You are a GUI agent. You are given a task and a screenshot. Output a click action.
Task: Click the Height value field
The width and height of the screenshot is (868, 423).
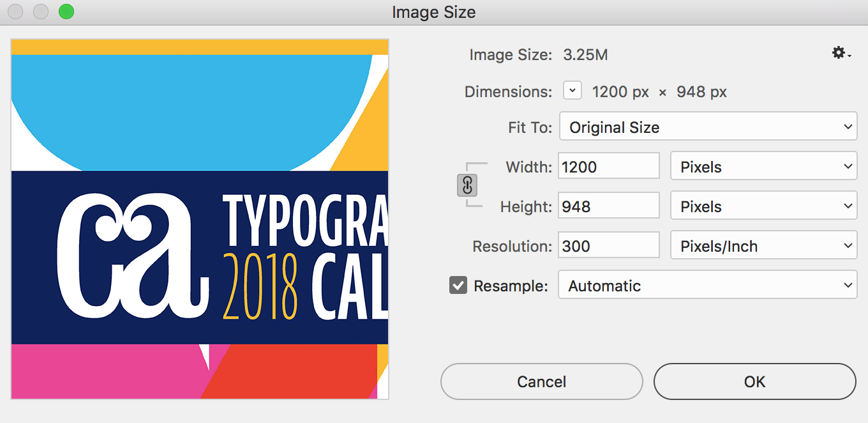608,206
